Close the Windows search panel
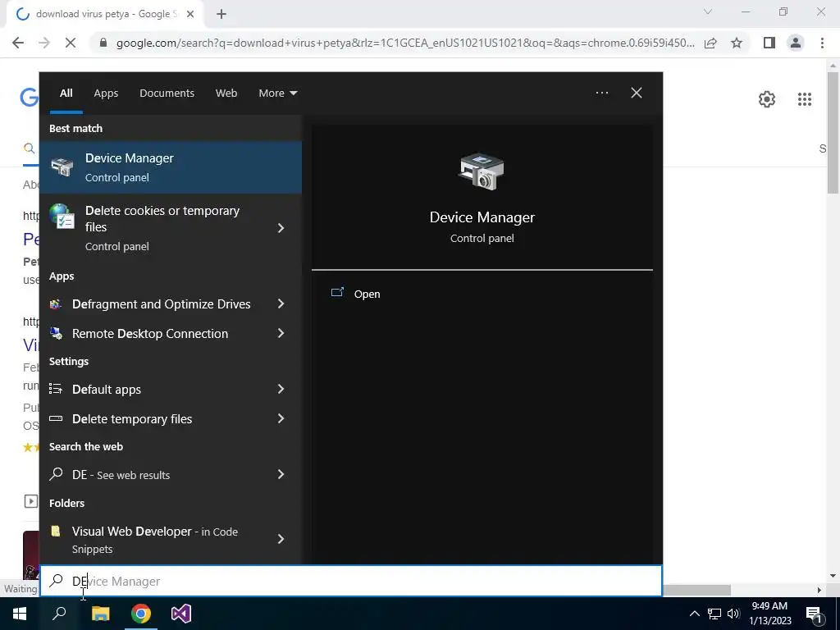 tap(637, 93)
